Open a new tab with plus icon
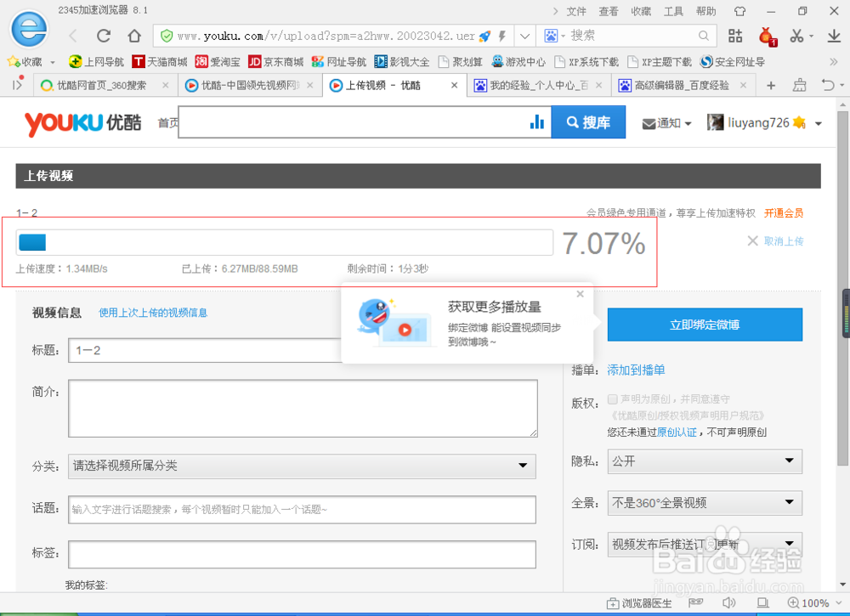The image size is (850, 616). point(771,86)
